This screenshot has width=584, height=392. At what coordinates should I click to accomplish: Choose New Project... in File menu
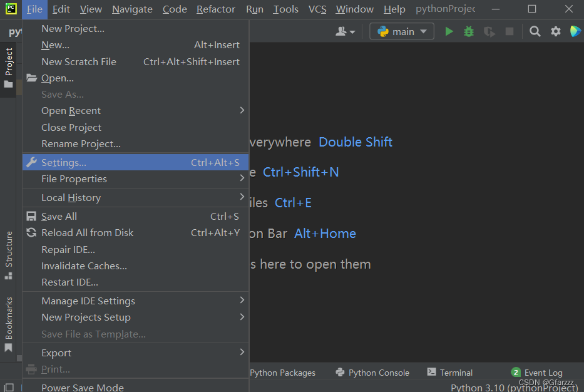[136, 29]
